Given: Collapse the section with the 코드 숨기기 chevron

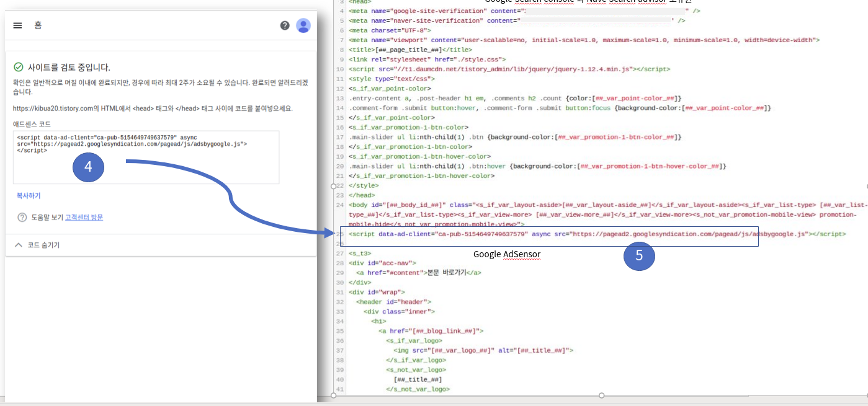Looking at the screenshot, I should click(18, 245).
